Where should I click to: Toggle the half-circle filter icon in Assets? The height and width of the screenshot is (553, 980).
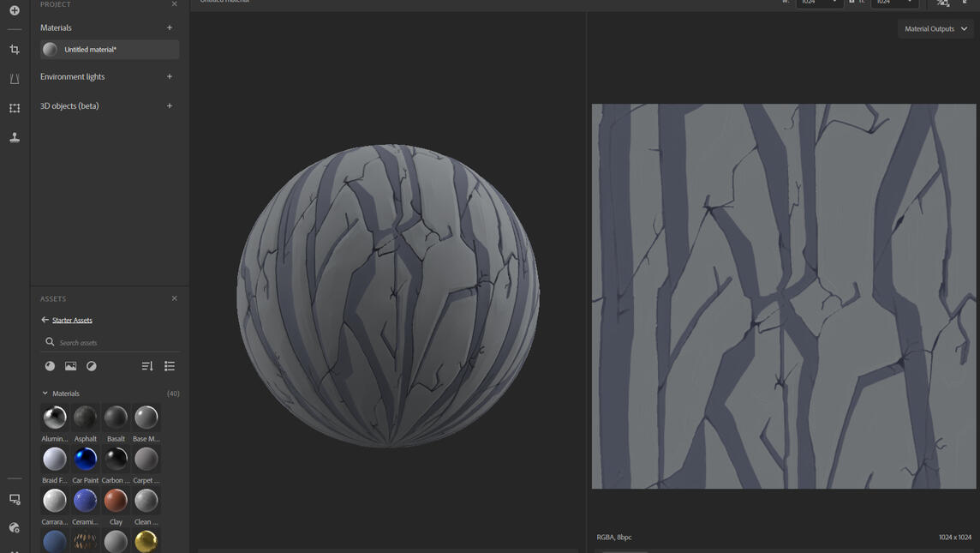pyautogui.click(x=92, y=366)
